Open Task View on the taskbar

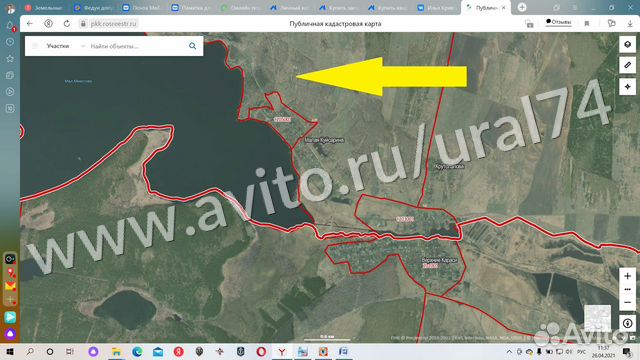(70, 351)
